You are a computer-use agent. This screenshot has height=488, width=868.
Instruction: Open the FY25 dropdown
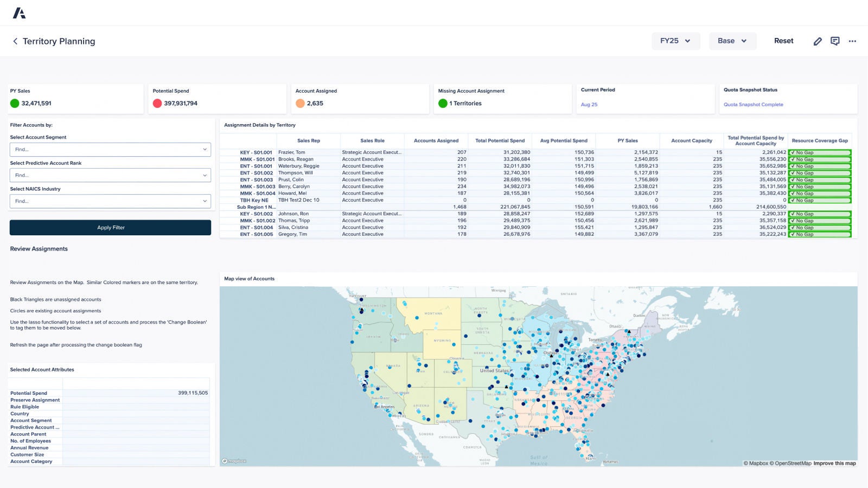pyautogui.click(x=675, y=41)
